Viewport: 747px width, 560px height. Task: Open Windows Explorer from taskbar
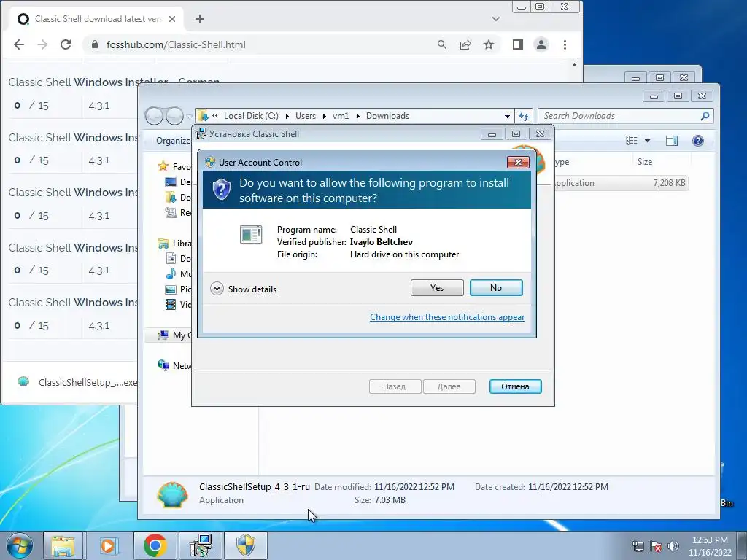[63, 545]
